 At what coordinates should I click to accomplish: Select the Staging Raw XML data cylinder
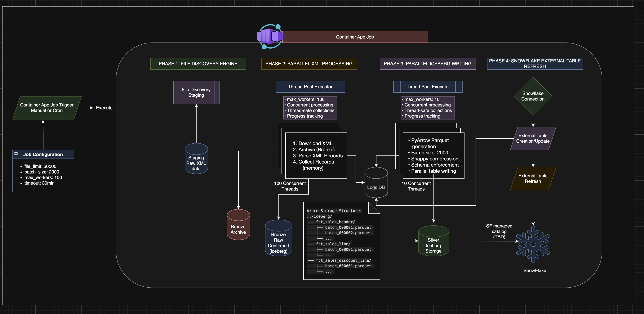tap(196, 159)
